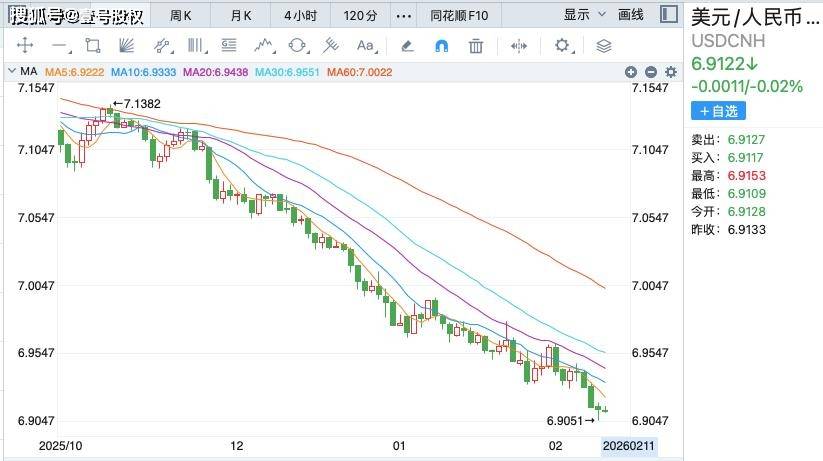This screenshot has width=823, height=461.
Task: Switch to the 4小时 timeframe tab
Action: 300,15
